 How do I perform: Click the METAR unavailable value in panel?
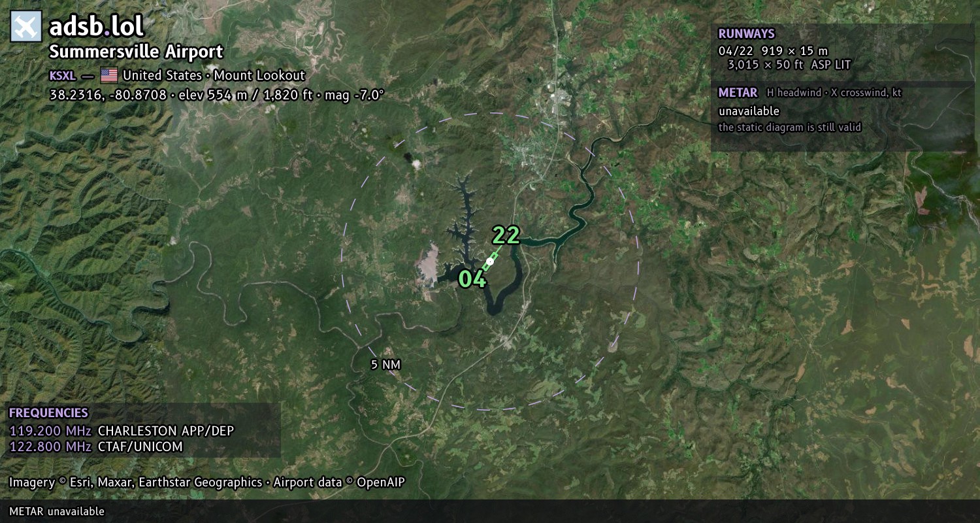coord(749,111)
